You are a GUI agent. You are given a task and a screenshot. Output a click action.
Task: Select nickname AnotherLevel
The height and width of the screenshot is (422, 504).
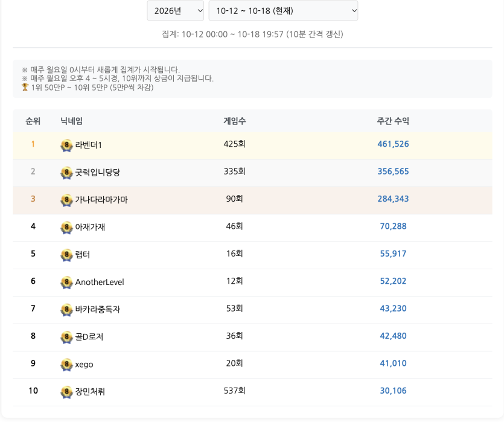pyautogui.click(x=100, y=282)
